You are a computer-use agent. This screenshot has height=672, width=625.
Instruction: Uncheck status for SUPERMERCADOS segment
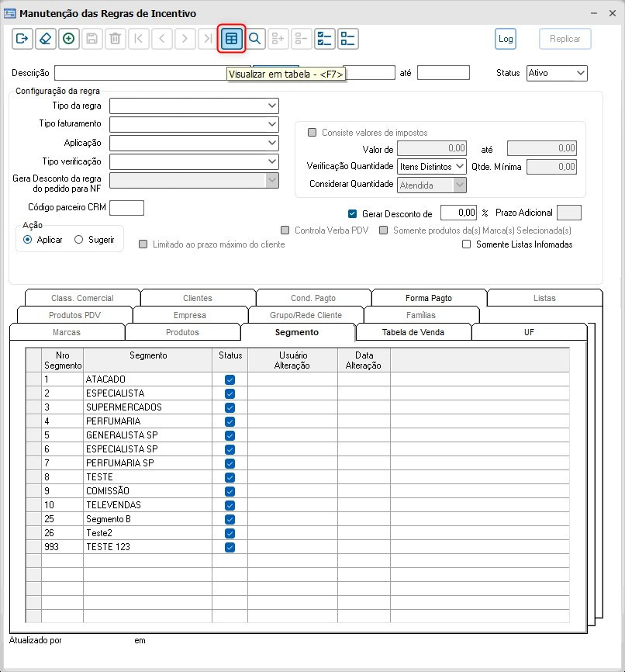230,407
